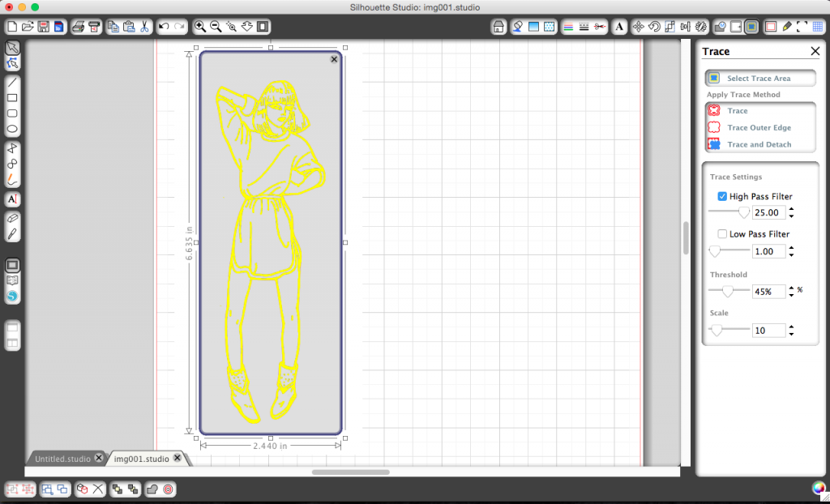Enable Low Pass Filter checkbox
Viewport: 830px width, 504px height.
point(722,234)
